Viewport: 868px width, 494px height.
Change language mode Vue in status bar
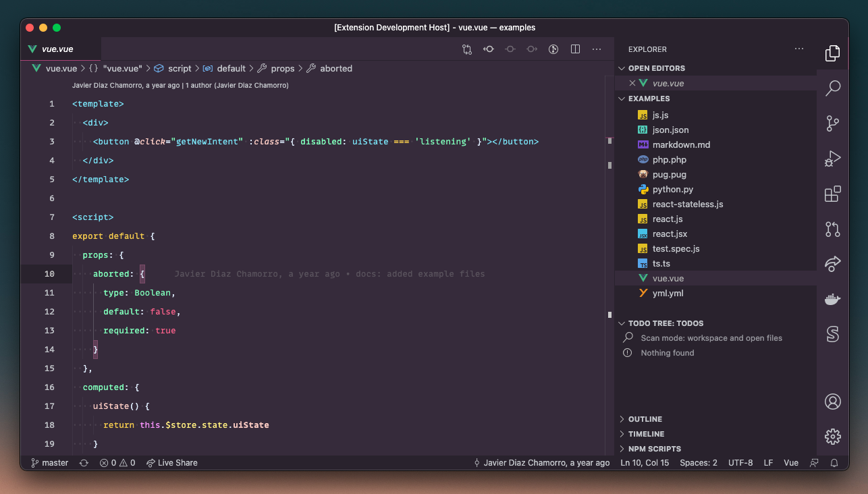point(791,463)
